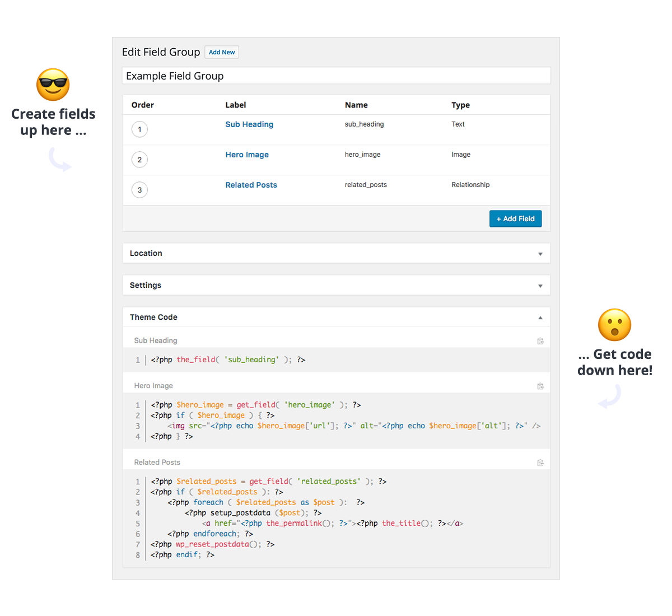Click the Edit Field Group page heading
672x616 pixels.
[x=161, y=52]
